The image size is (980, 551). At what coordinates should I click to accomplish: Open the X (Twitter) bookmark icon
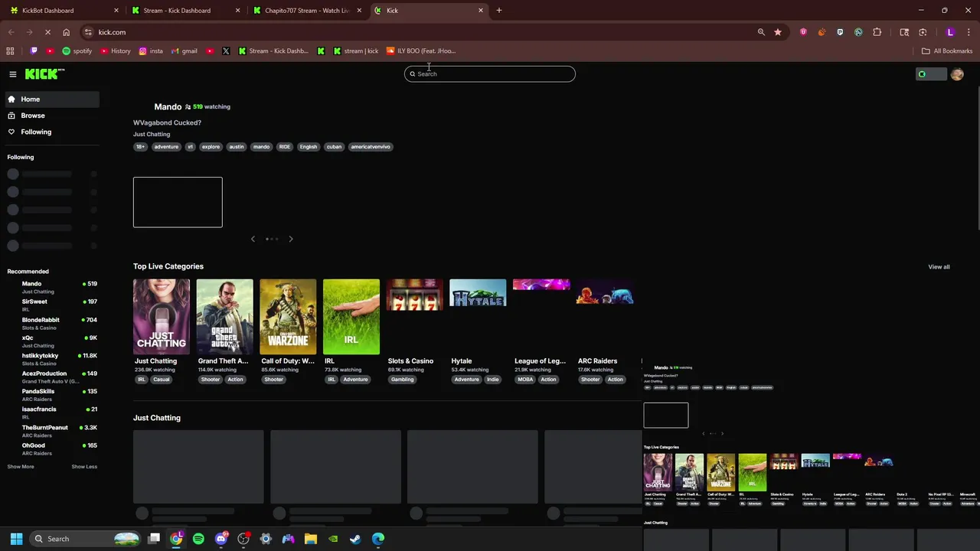pos(226,51)
